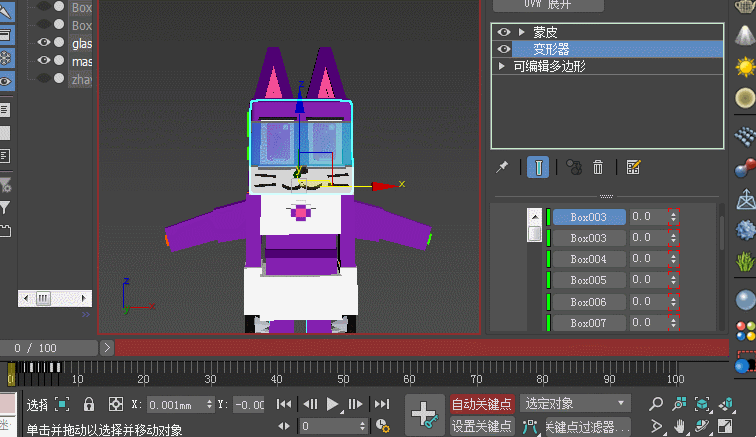Click the cone spotlight icon in right sidebar
This screenshot has height=437, width=756.
coord(745,35)
